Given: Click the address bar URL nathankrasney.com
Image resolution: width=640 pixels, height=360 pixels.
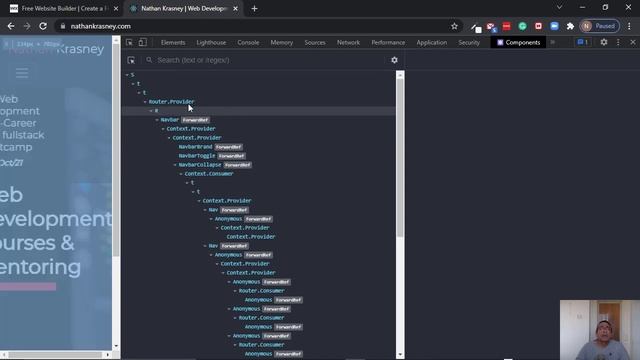Looking at the screenshot, I should [100, 26].
